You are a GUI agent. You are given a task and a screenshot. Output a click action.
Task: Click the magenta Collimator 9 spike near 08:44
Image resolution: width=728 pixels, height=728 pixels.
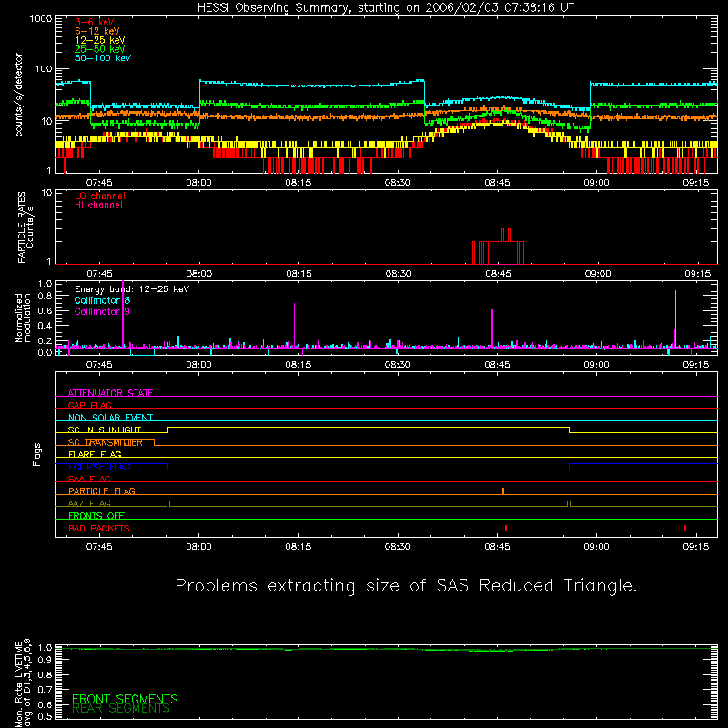(492, 329)
